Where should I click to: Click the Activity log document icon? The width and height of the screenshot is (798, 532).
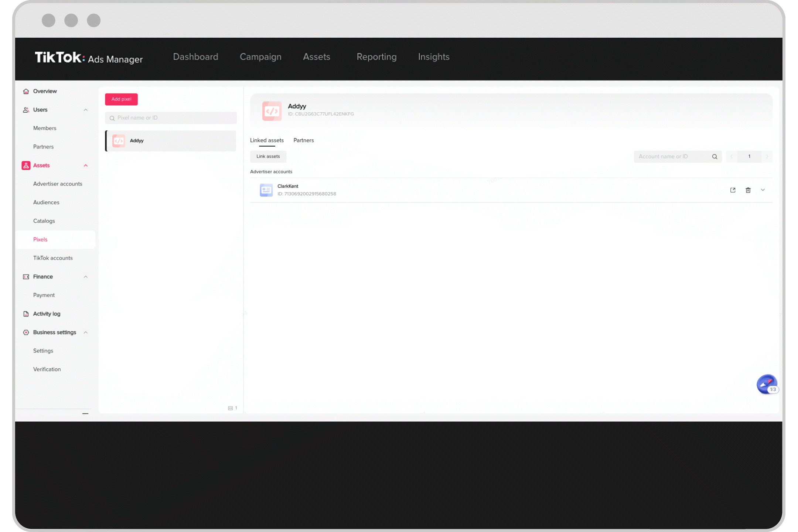click(x=26, y=314)
